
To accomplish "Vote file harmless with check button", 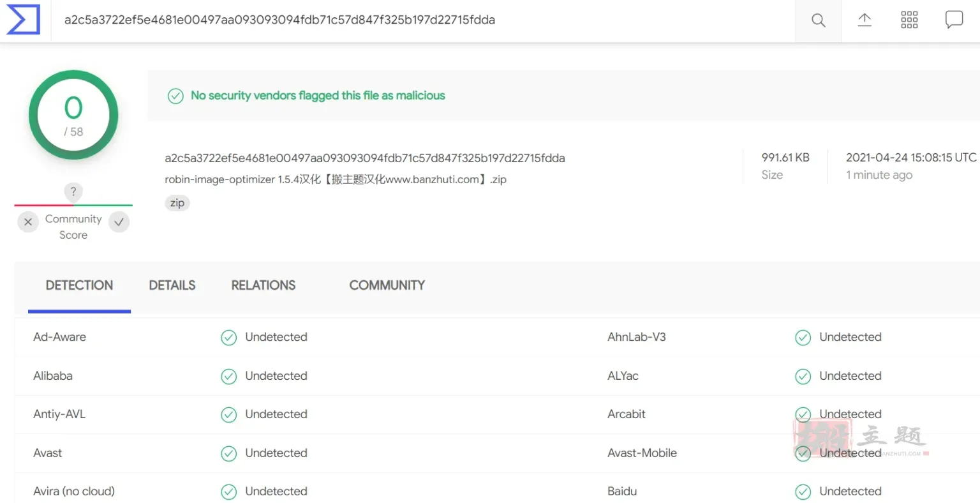I will [x=119, y=222].
